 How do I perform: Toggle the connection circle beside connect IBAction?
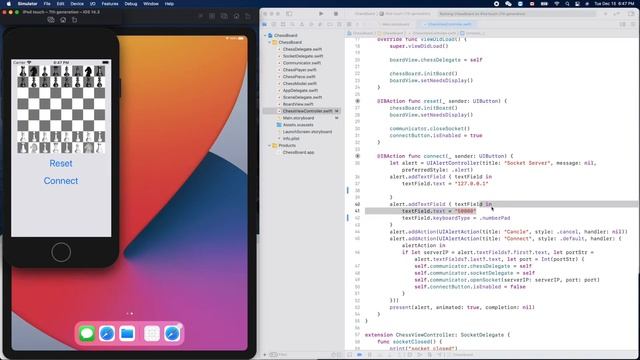tap(358, 156)
